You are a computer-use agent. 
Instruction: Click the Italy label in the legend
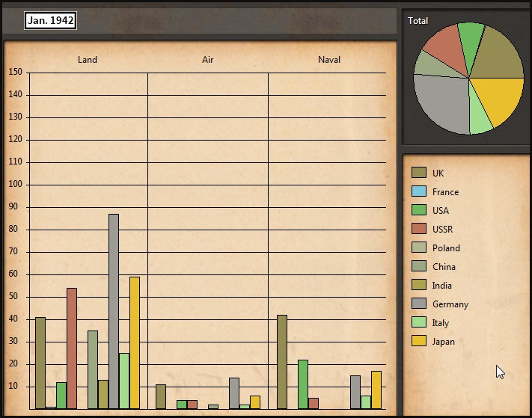pos(441,323)
